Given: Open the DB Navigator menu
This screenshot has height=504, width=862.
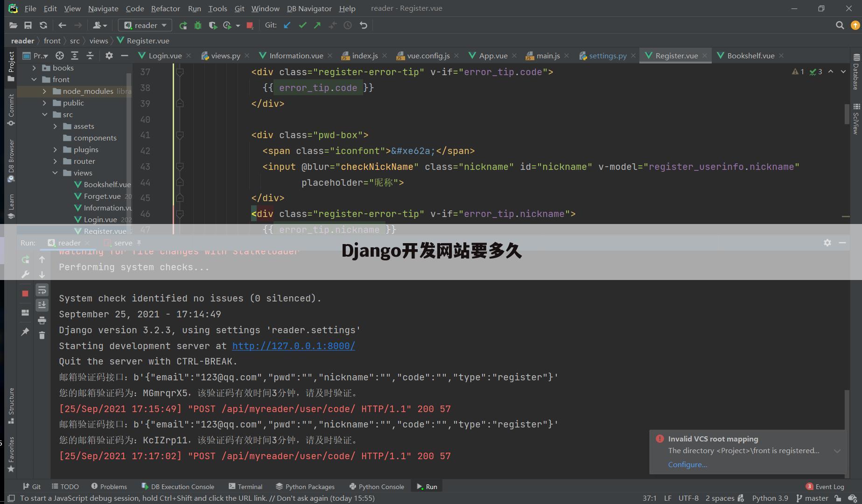Looking at the screenshot, I should click(309, 8).
